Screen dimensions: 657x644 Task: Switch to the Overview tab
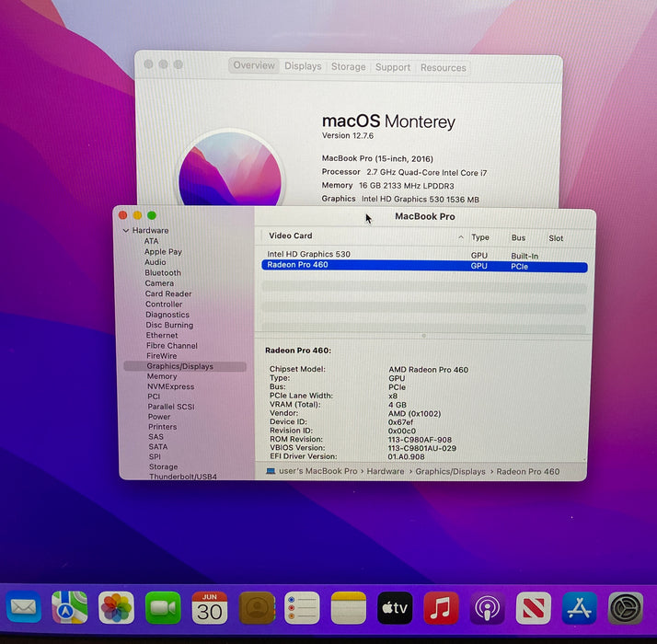(x=254, y=65)
